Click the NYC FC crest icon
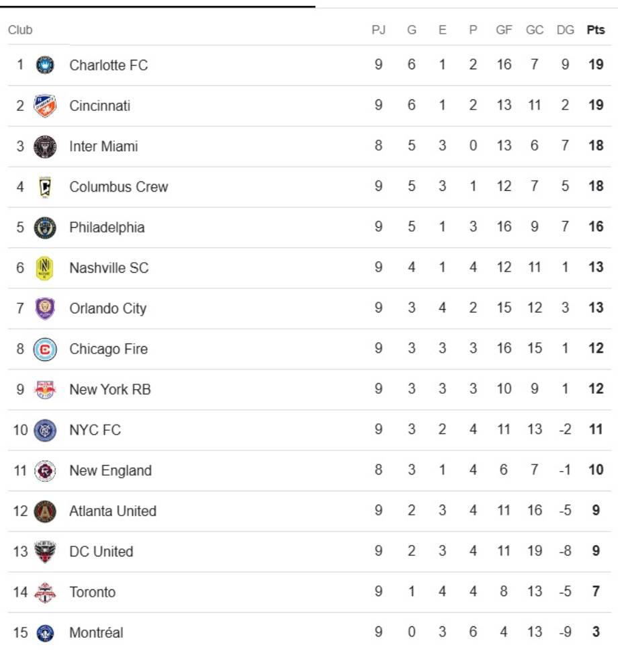 click(x=45, y=430)
